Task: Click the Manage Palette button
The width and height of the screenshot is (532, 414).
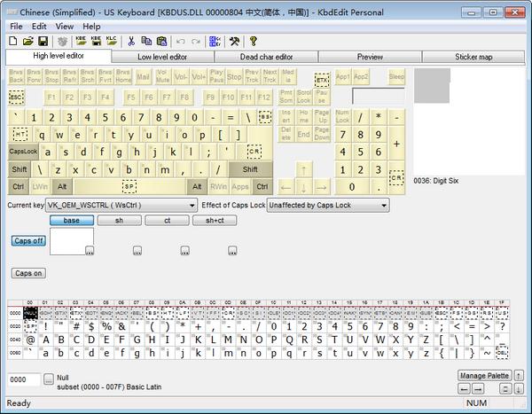Action: pyautogui.click(x=484, y=376)
